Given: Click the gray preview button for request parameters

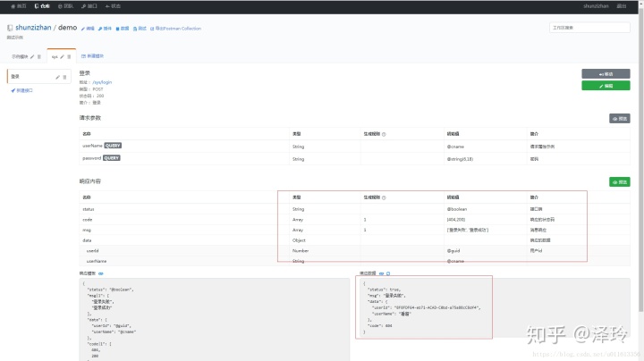Looking at the screenshot, I should click(619, 119).
